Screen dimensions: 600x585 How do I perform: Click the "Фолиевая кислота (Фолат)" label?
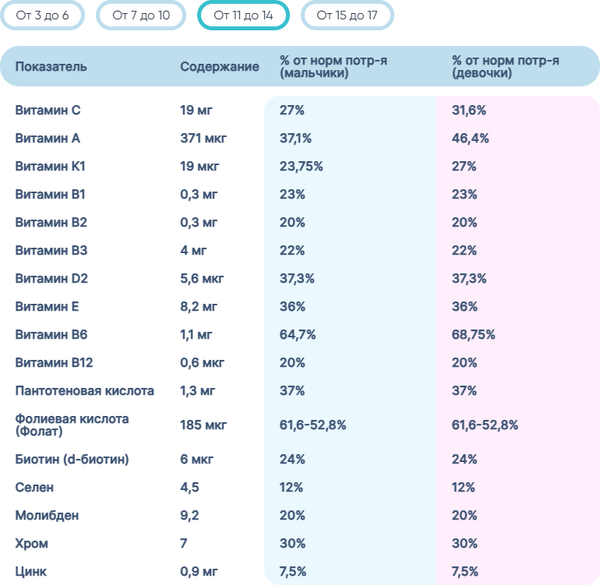[x=72, y=425]
